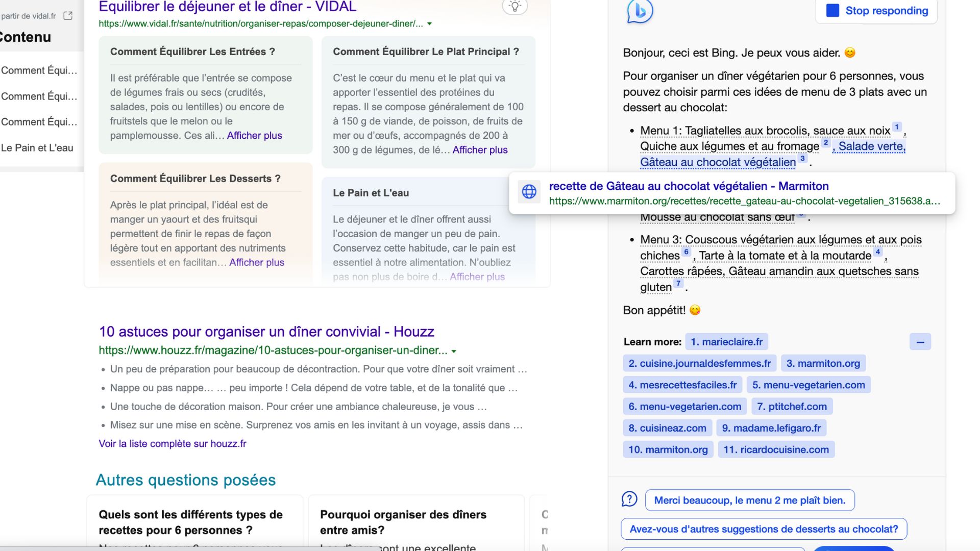Click citation superscript 2 after Quiche aux légumes
The width and height of the screenshot is (980, 551).
pos(826,143)
